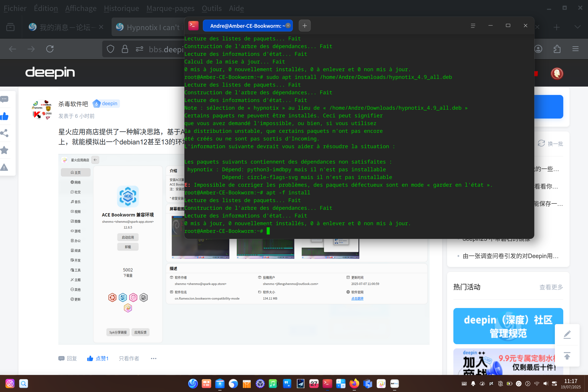588x392 pixels.
Task: Open the browser application menu
Action: (x=575, y=49)
